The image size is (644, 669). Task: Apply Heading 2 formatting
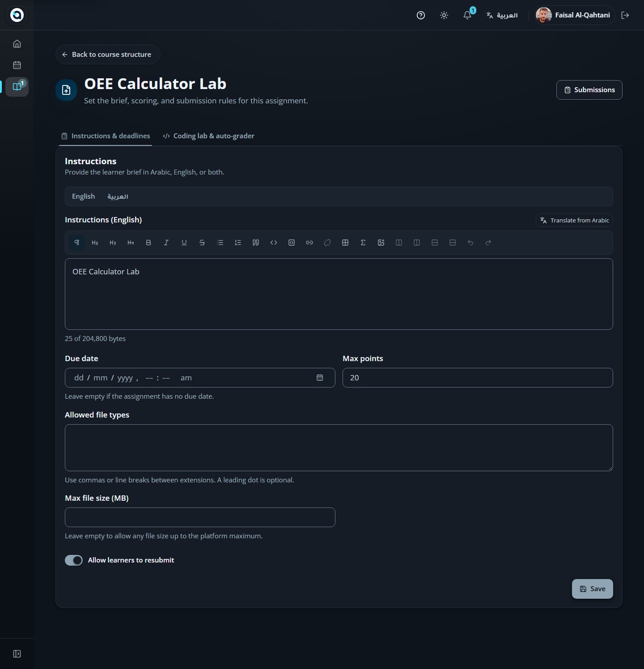tap(95, 243)
